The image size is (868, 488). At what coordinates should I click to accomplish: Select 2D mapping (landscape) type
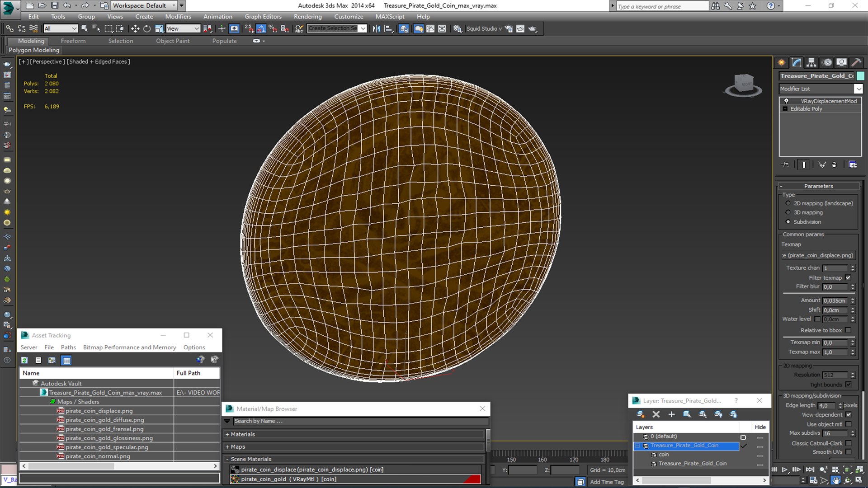pyautogui.click(x=788, y=203)
